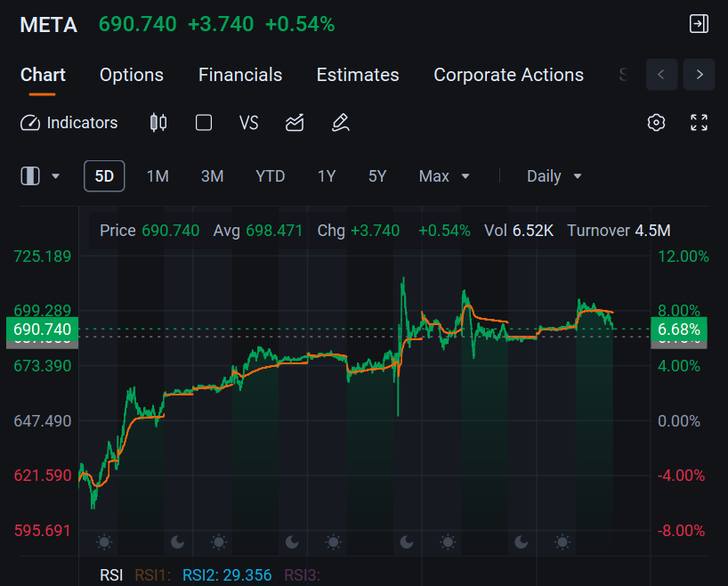The height and width of the screenshot is (586, 728).
Task: Select the candlestick chart type icon
Action: [x=158, y=123]
